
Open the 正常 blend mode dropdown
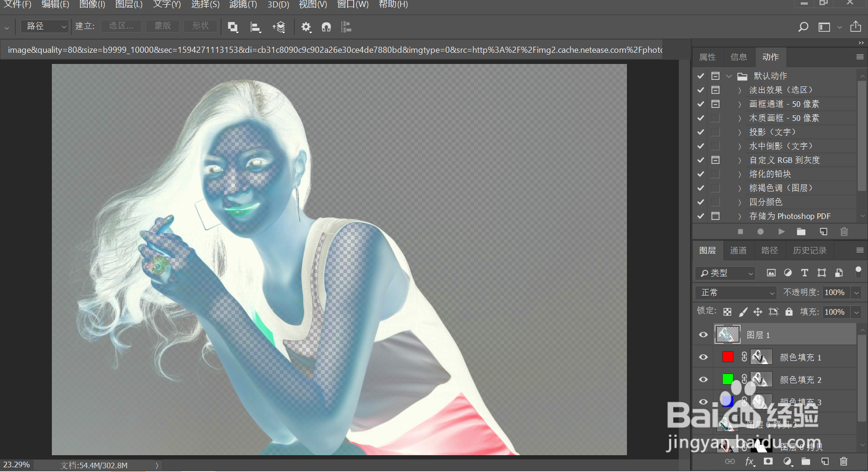click(x=736, y=292)
